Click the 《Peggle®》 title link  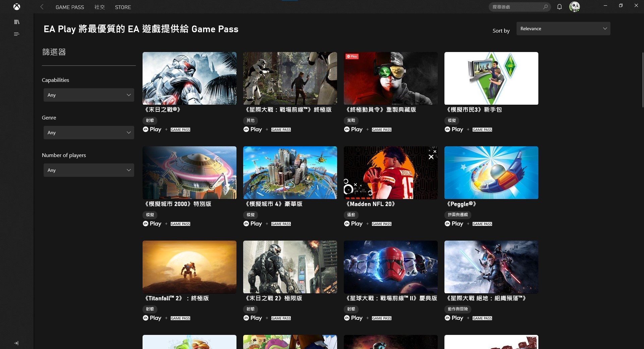pos(461,204)
